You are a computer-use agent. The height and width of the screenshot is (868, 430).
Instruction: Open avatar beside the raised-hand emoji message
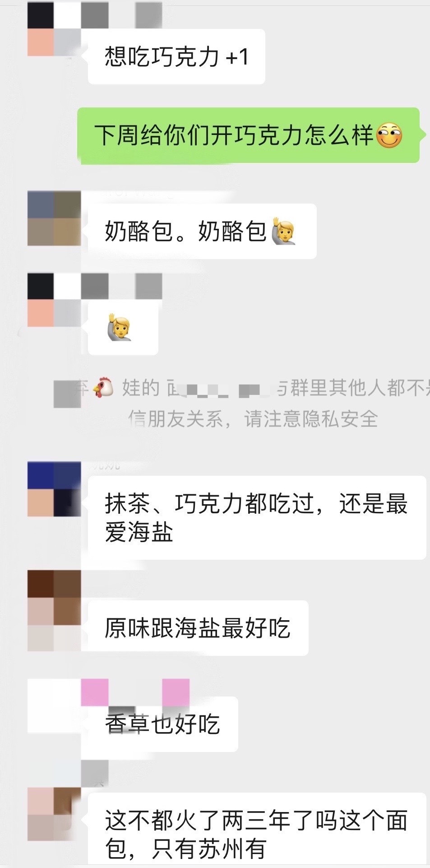click(x=54, y=300)
